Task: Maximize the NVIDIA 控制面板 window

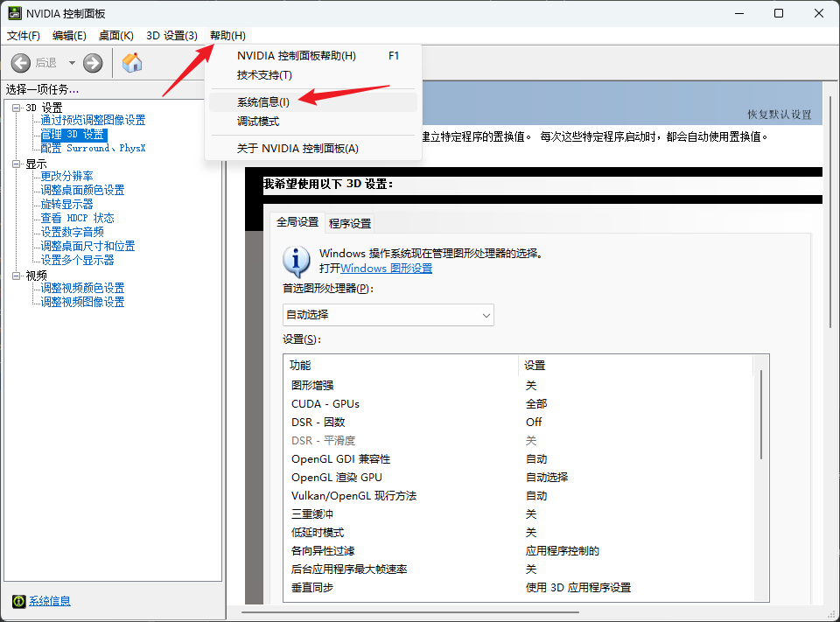Action: click(x=779, y=13)
